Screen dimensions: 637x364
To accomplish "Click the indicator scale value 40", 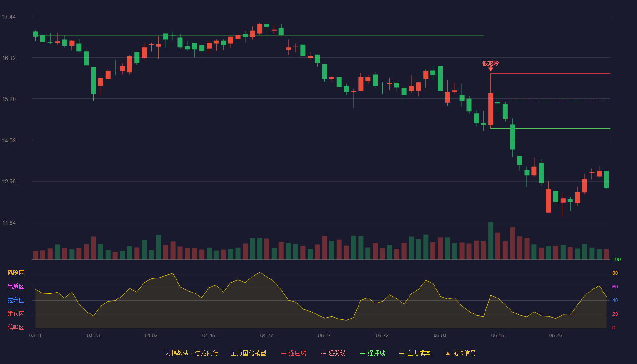I will [x=615, y=300].
